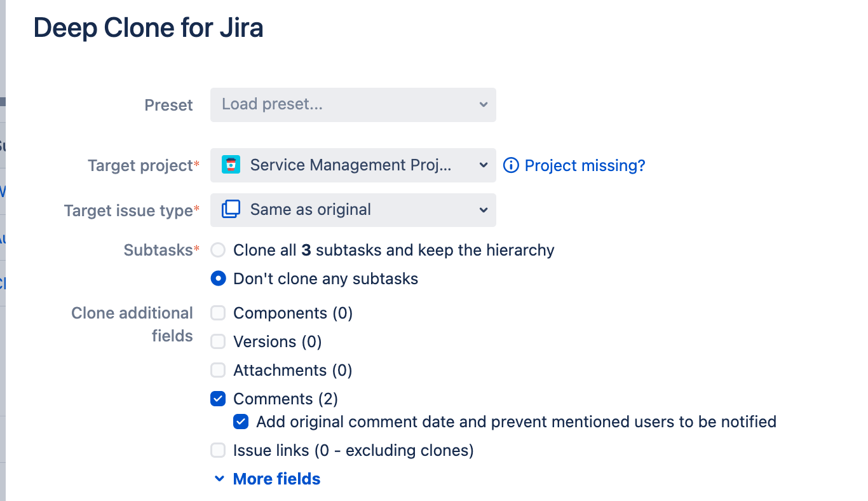Select Clone all 3 subtasks option
The image size is (868, 501).
pos(218,250)
